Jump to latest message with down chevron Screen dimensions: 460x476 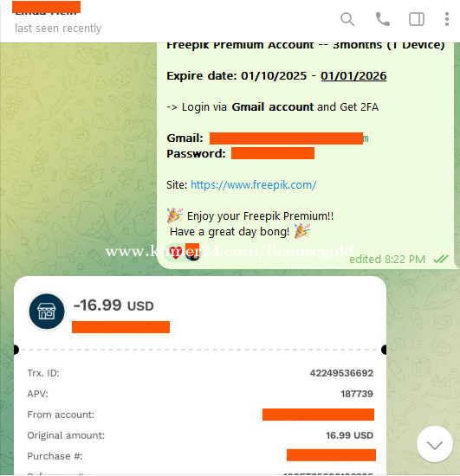(x=435, y=444)
